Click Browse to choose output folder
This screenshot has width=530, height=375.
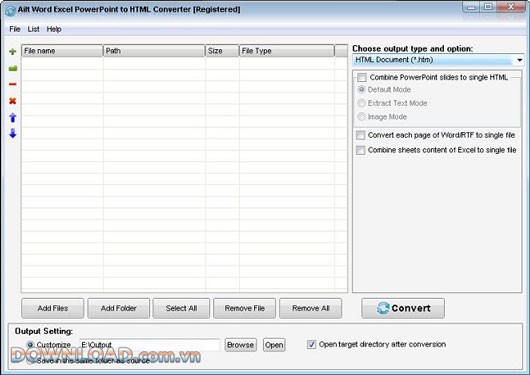coord(240,345)
